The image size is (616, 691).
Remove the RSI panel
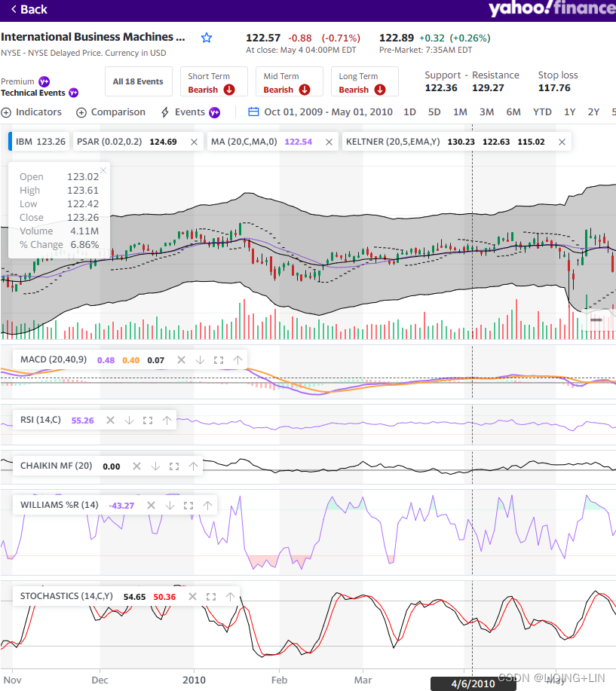pos(110,420)
